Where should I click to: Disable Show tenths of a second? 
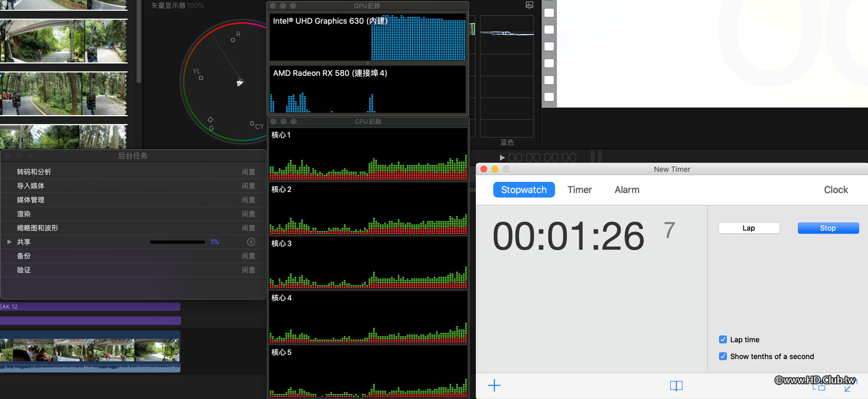click(x=723, y=356)
